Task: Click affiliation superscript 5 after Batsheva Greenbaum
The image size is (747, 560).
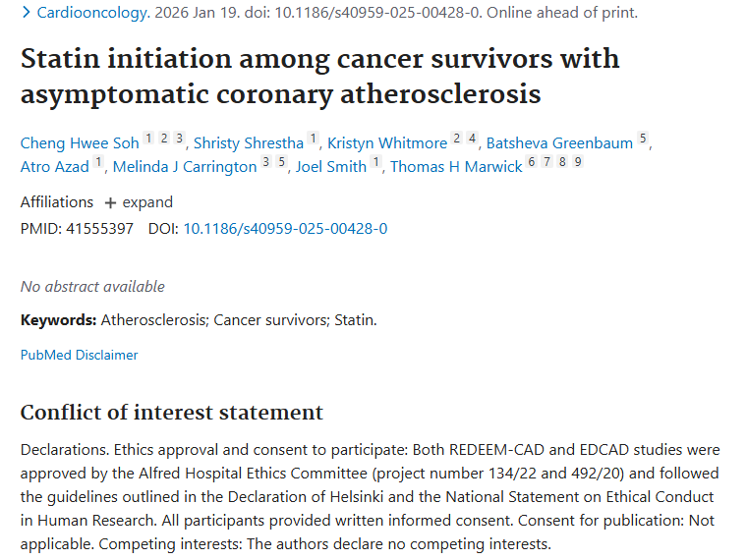Action: (x=643, y=140)
